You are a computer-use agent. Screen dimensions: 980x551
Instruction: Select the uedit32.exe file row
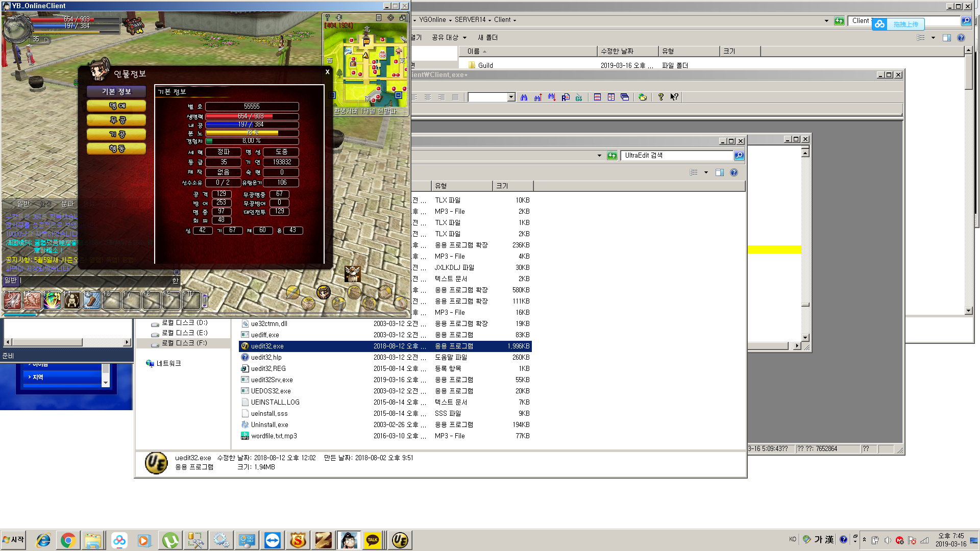point(267,346)
